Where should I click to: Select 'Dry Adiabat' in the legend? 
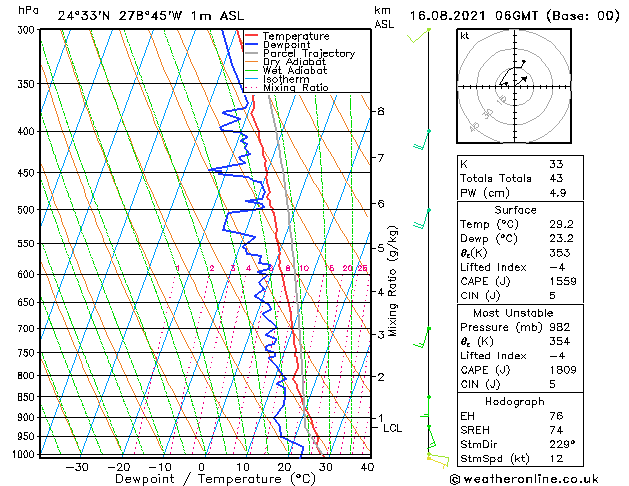(294, 62)
